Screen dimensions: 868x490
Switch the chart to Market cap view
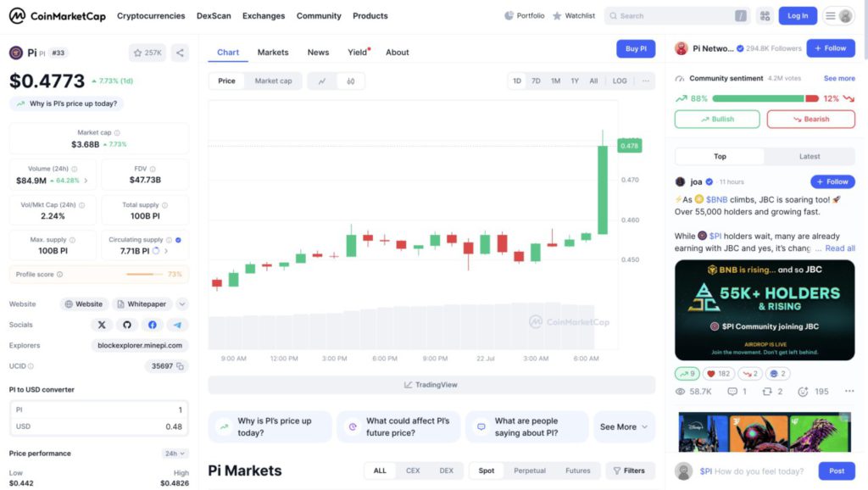(x=273, y=81)
